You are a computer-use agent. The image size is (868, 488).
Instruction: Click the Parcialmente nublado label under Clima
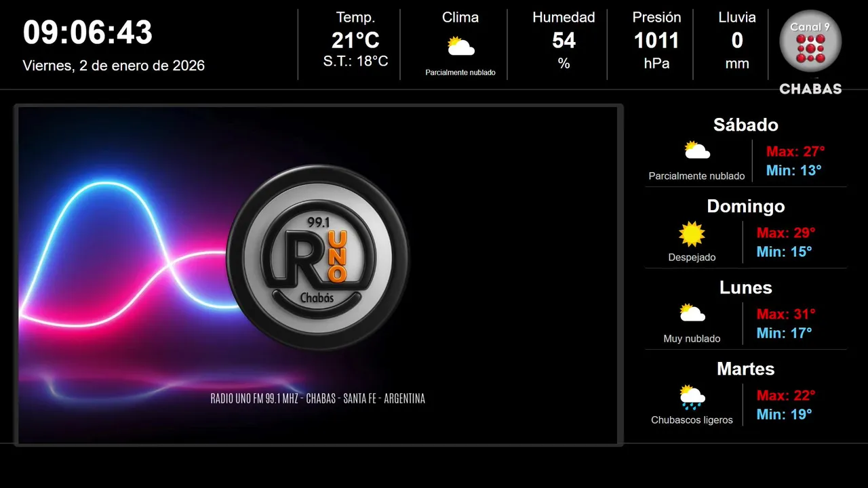tap(460, 73)
